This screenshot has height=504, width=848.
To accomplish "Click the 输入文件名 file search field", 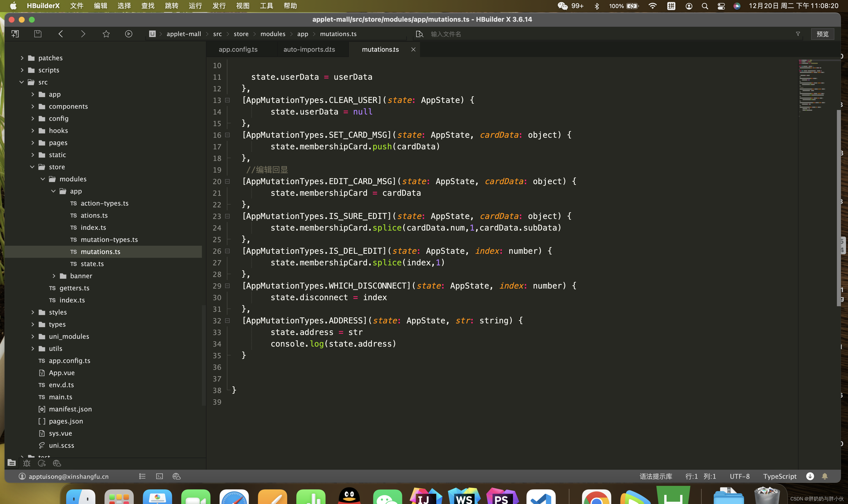I will tap(446, 34).
